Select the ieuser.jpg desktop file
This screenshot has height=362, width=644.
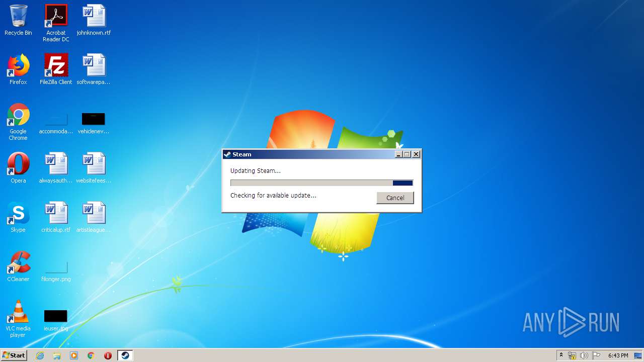pos(56,321)
